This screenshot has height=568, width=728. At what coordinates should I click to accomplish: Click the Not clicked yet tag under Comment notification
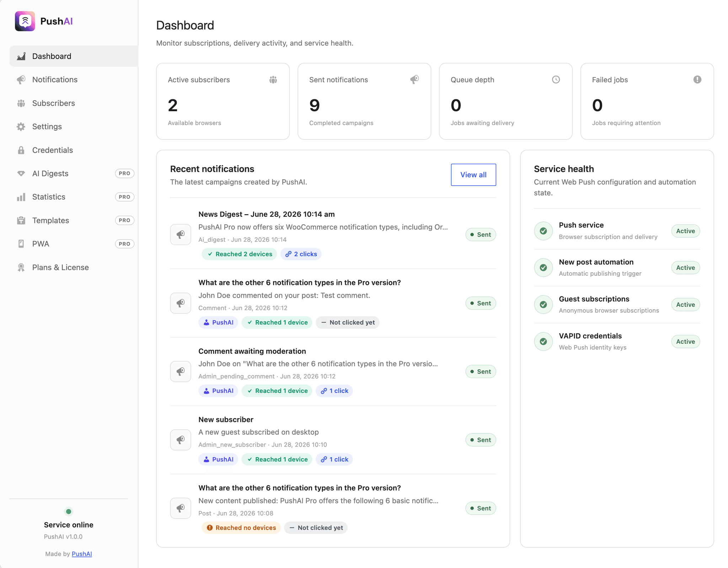click(x=348, y=322)
